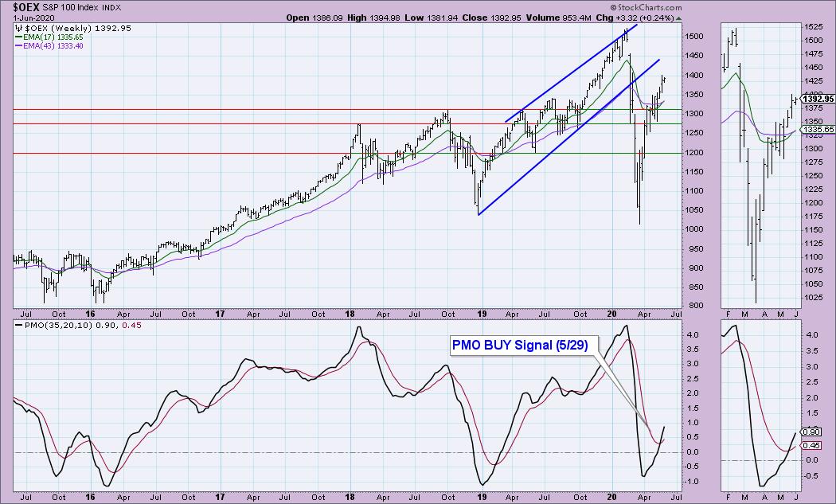
Task: Click the 20 year label under the price panel
Action: click(x=611, y=315)
